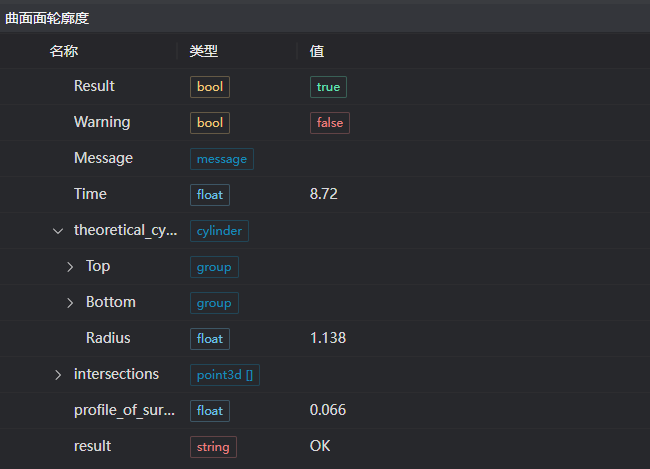Collapse the theoretical_cy... cylinder node
This screenshot has height=469, width=650.
[58, 231]
